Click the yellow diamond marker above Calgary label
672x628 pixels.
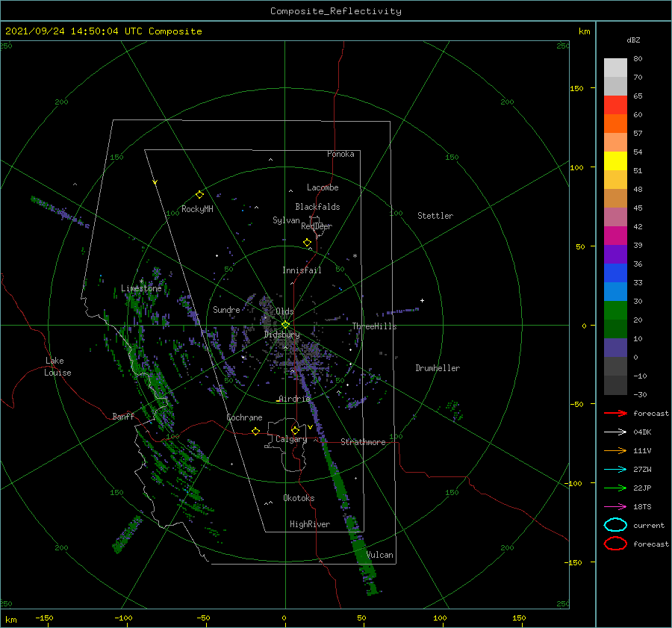[295, 430]
